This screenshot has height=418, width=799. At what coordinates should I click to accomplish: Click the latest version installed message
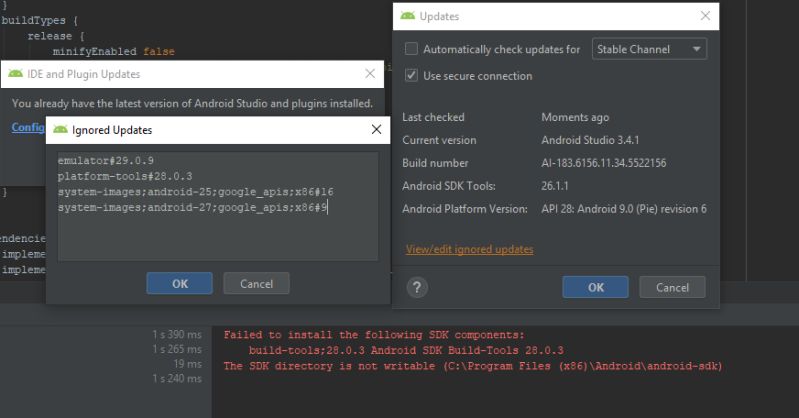pyautogui.click(x=192, y=103)
